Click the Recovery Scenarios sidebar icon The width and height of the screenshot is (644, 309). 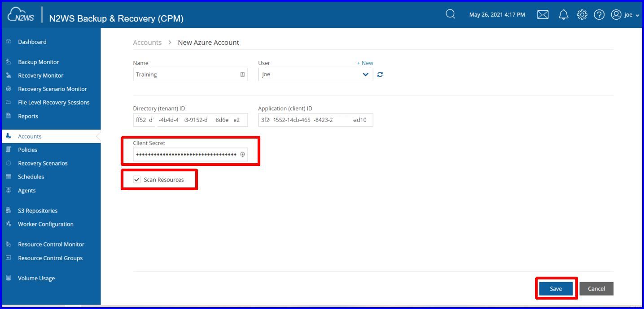click(x=9, y=163)
